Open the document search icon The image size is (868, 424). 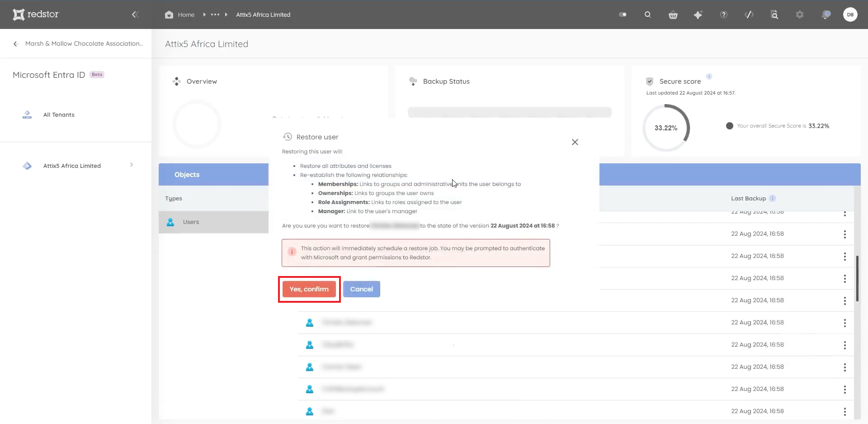774,15
